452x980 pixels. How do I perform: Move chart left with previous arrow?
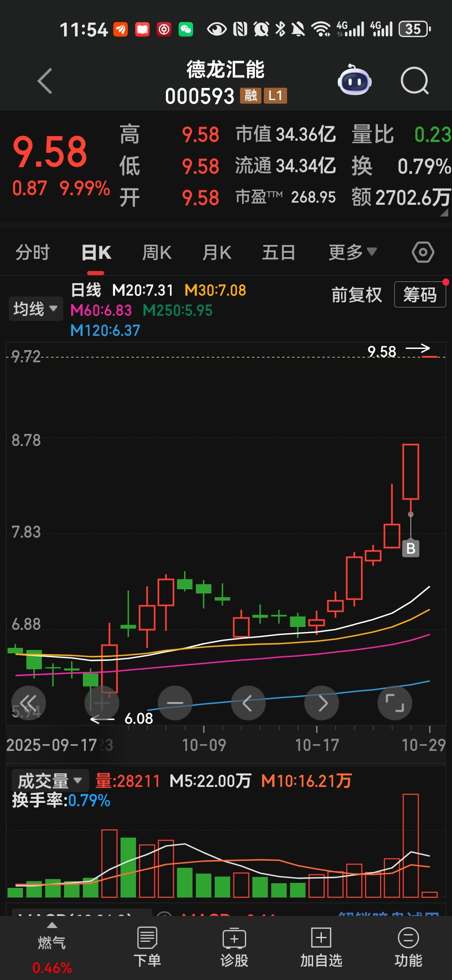(248, 703)
